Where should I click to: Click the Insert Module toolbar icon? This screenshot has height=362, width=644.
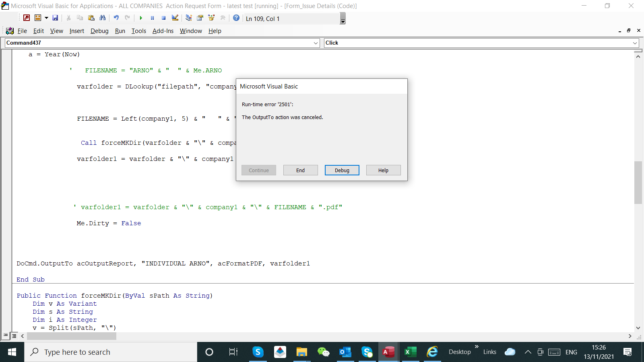[38, 18]
